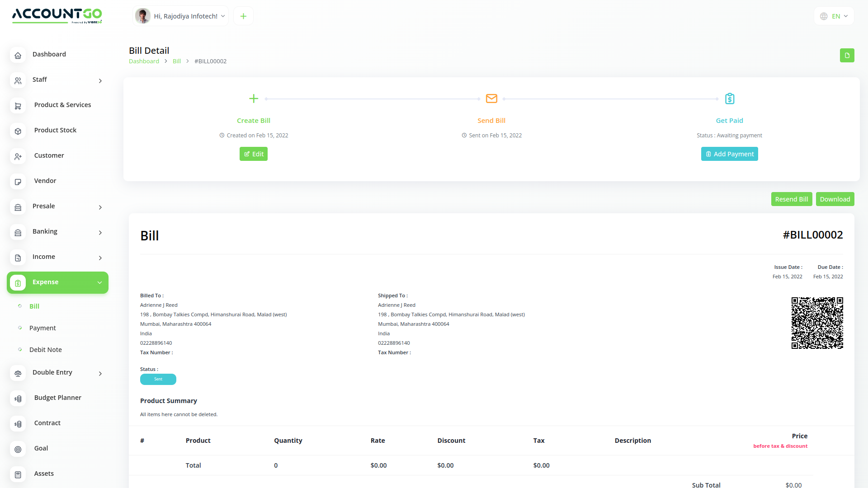Click the bill QR code image
Screen dimensions: 868x488
point(817,323)
